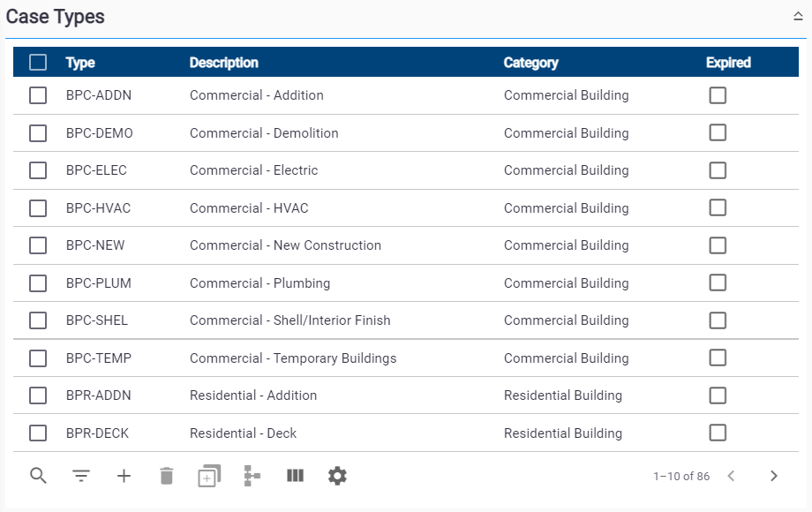Click the hierarchy tree icon

click(252, 476)
